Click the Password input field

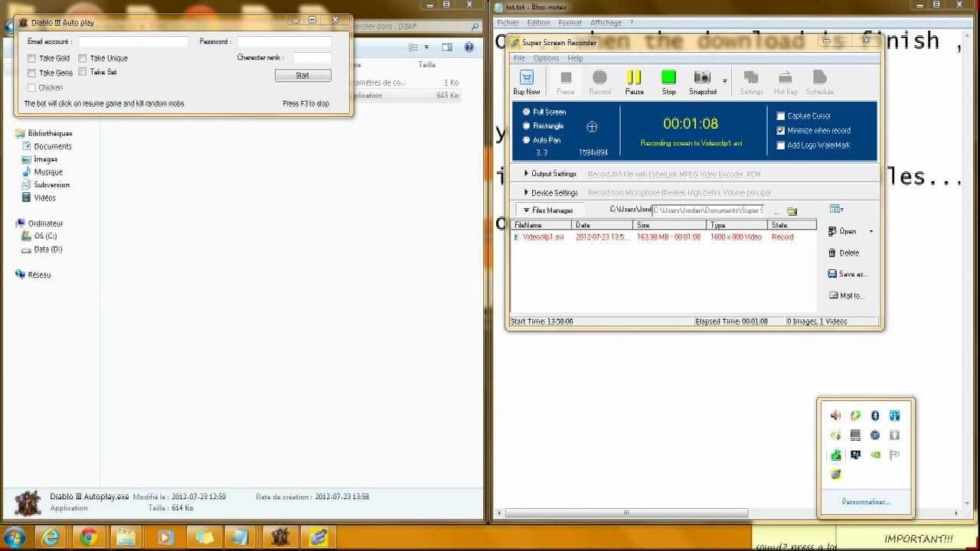pyautogui.click(x=284, y=42)
